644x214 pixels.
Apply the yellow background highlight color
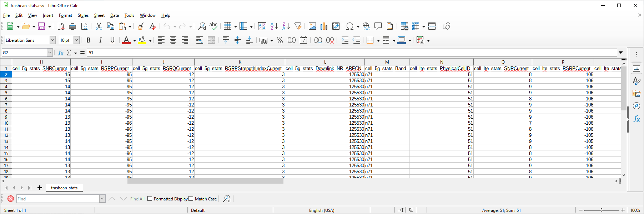coord(142,40)
